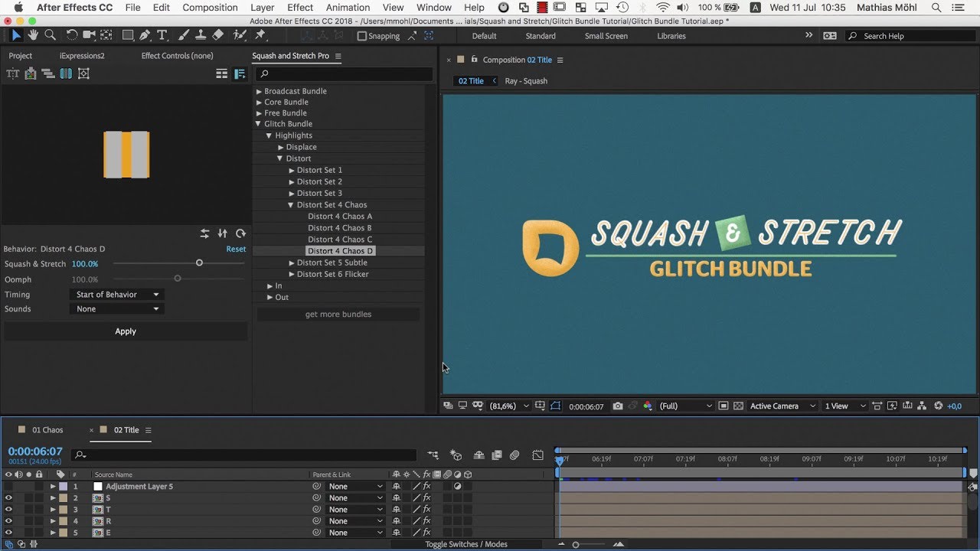The image size is (980, 551).
Task: Select the Pan Behind anchor point tool
Action: [106, 35]
